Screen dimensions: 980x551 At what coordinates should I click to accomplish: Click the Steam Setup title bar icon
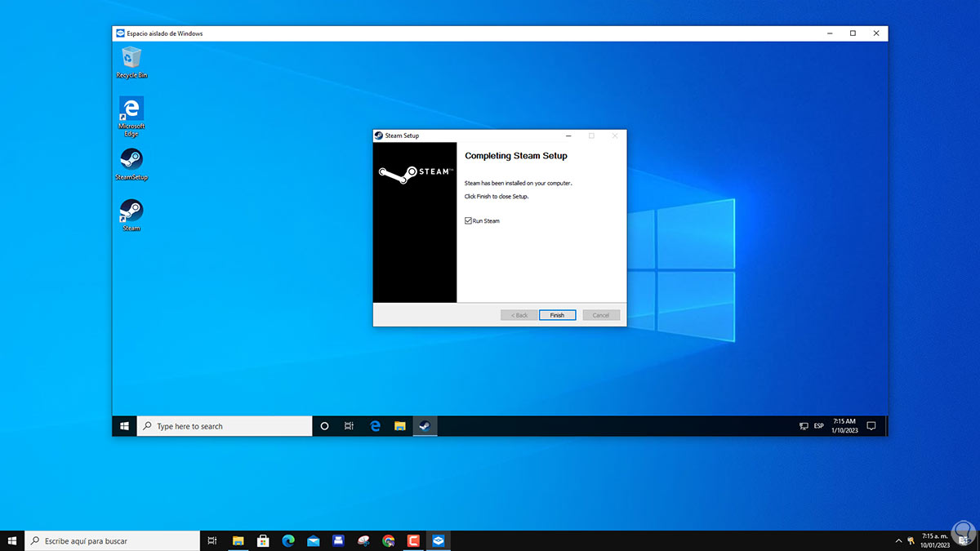click(379, 136)
